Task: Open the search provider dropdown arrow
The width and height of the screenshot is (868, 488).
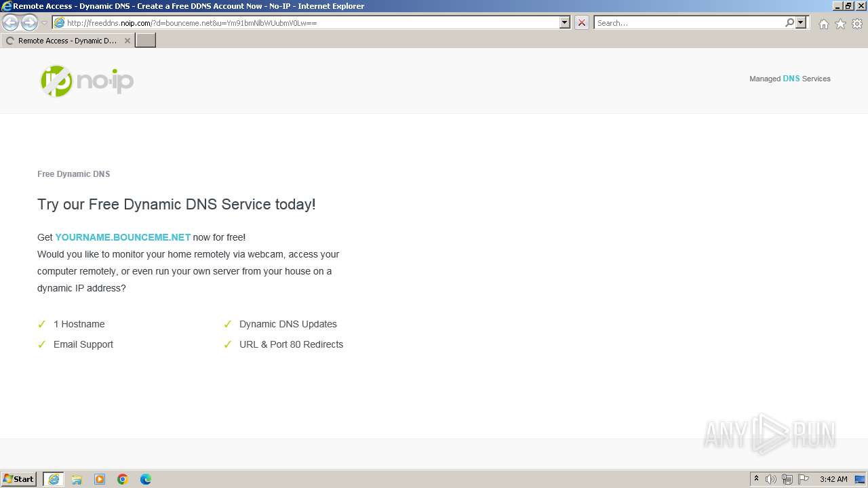Action: (801, 22)
